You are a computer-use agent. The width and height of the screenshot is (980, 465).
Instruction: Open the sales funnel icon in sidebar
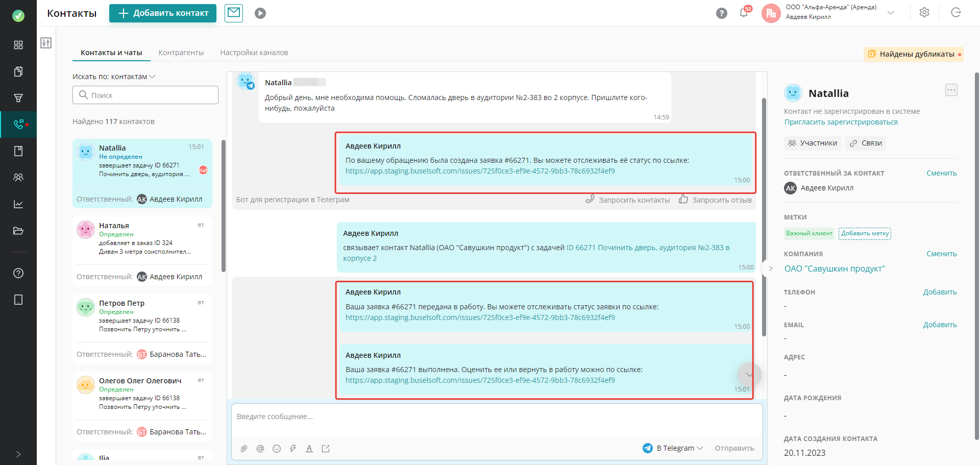(18, 98)
